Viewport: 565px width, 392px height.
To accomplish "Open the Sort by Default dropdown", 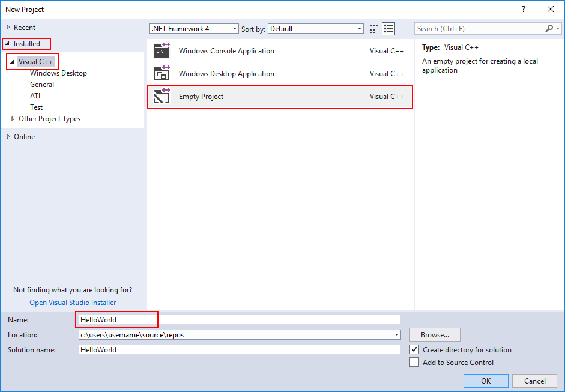I will (x=359, y=28).
